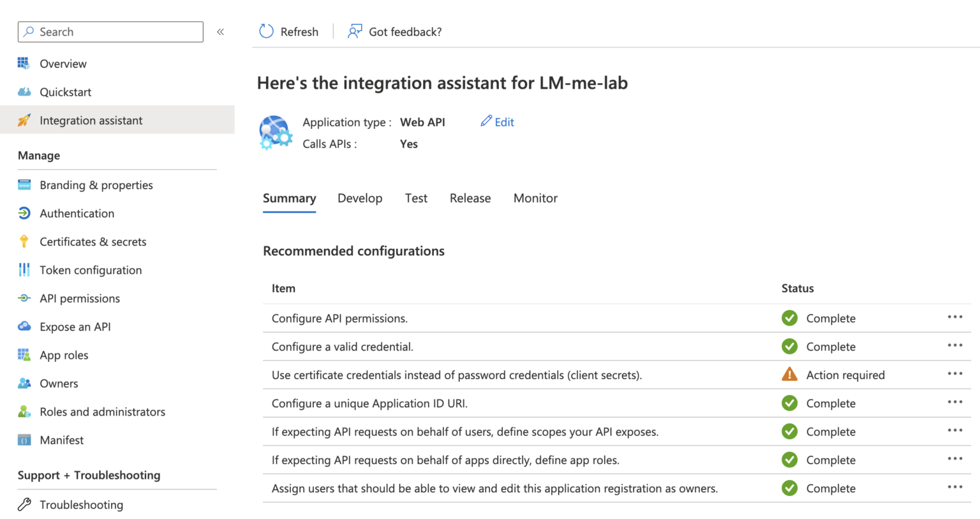Screen dimensions: 980x519
Task: Switch to the Develop tab
Action: tap(360, 198)
